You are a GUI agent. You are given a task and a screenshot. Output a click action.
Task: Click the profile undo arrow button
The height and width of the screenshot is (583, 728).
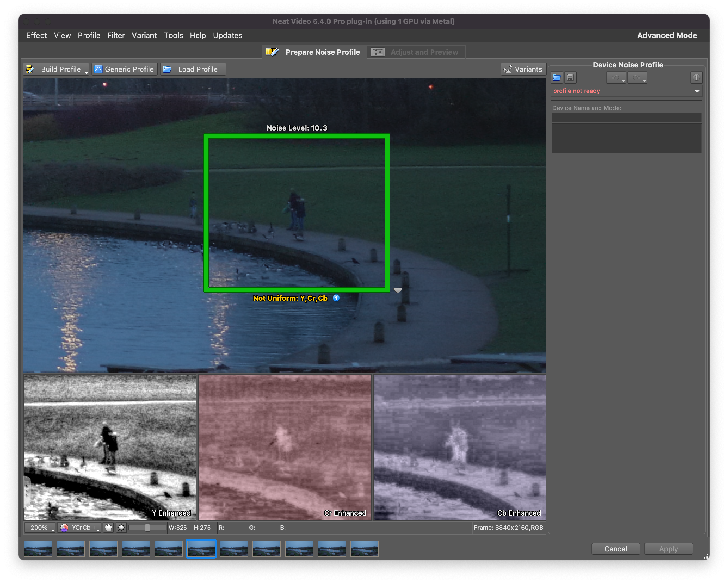pyautogui.click(x=615, y=78)
